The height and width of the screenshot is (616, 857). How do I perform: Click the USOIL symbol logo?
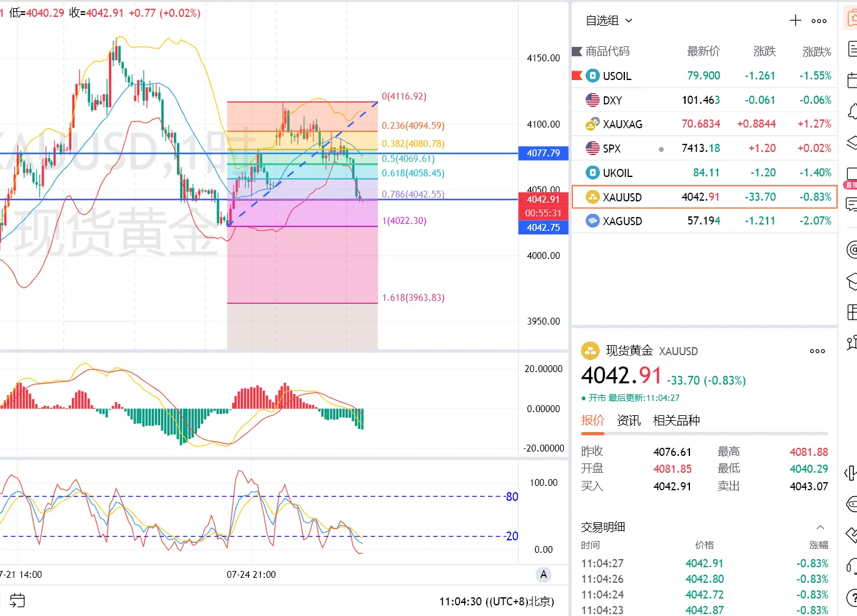592,76
